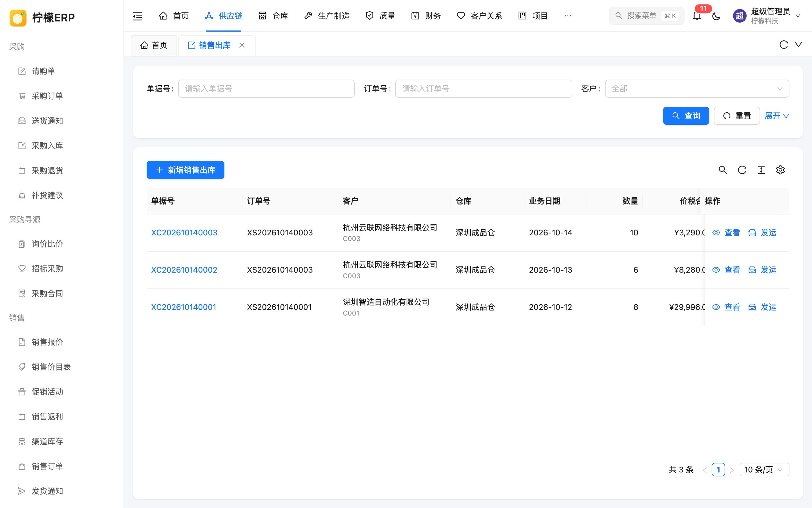
Task: Open table column settings gear
Action: coord(780,170)
